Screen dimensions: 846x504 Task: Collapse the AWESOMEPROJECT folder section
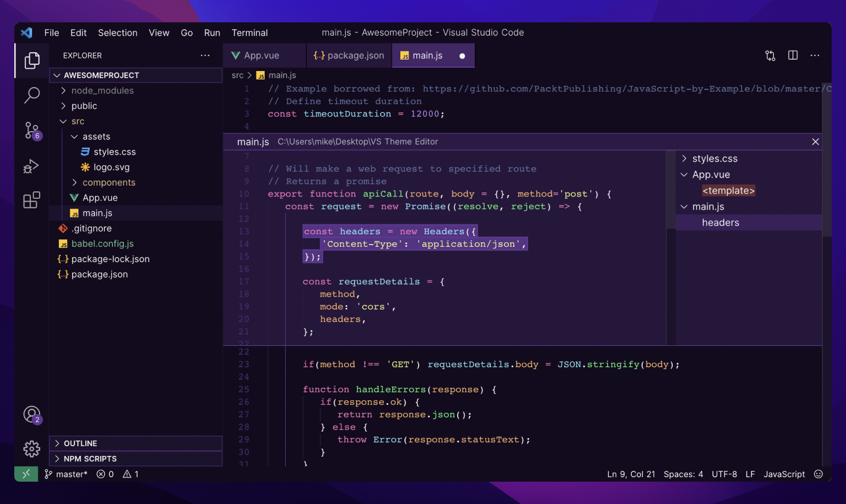click(136, 75)
